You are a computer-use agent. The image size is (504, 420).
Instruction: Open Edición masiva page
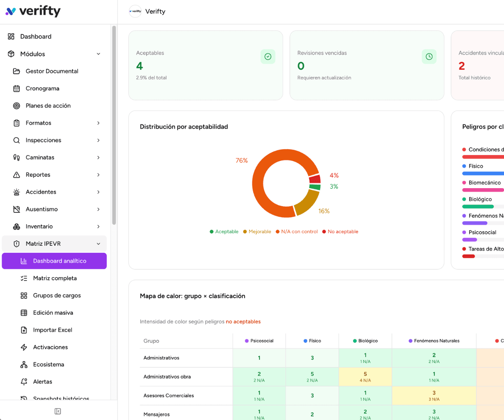(x=54, y=312)
